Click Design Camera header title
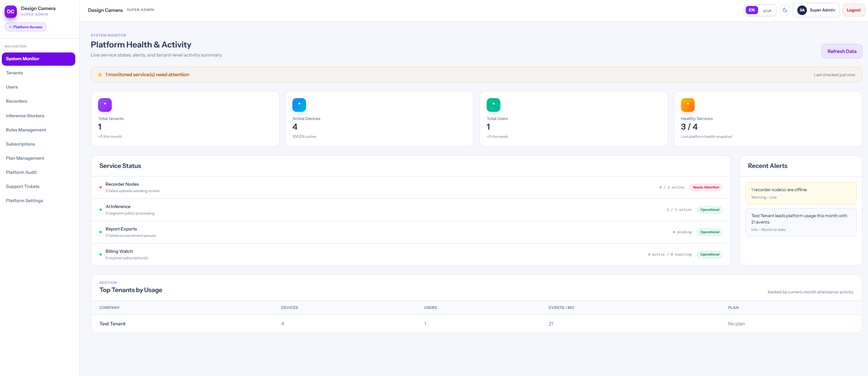Screen dimensions: 868x376 click(x=105, y=10)
